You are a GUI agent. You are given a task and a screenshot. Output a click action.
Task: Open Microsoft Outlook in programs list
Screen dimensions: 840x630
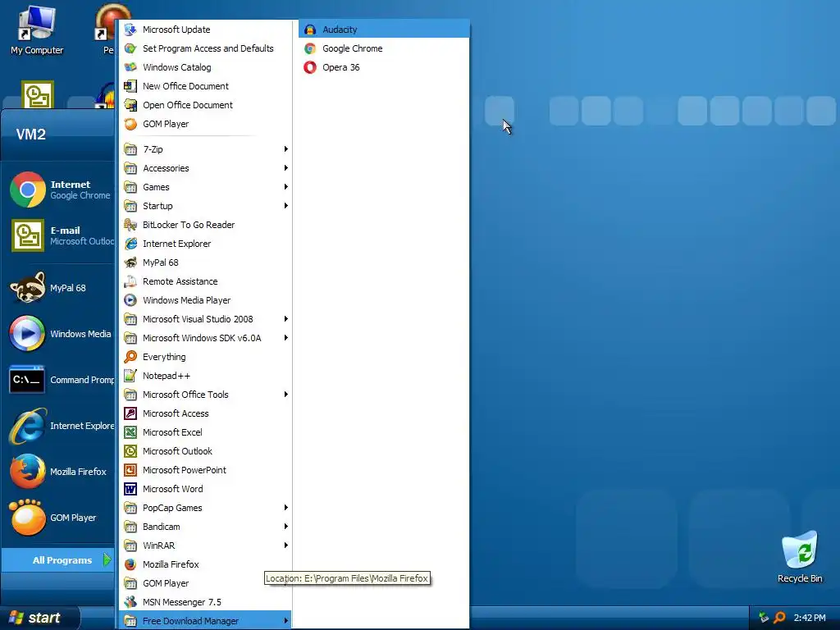coord(206,451)
